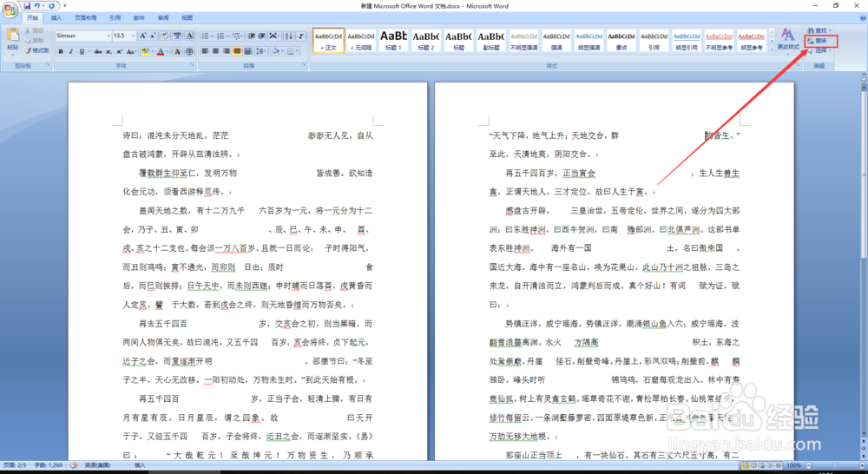Click the 替换 replace command
This screenshot has height=474, width=868.
pos(817,41)
